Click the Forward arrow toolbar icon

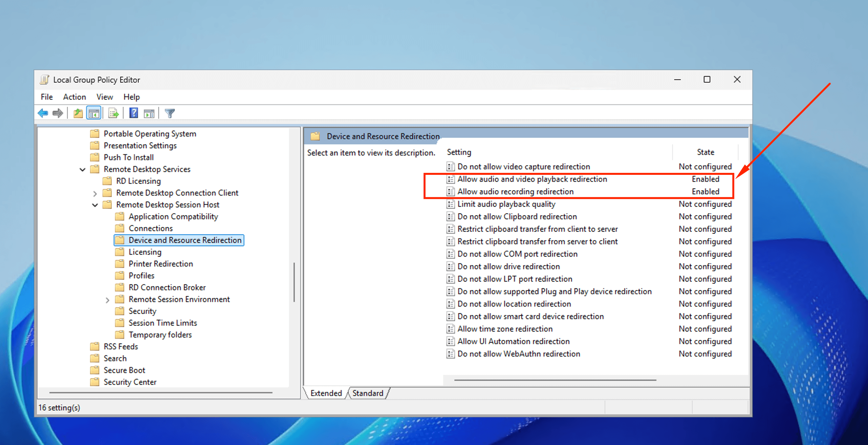tap(58, 113)
